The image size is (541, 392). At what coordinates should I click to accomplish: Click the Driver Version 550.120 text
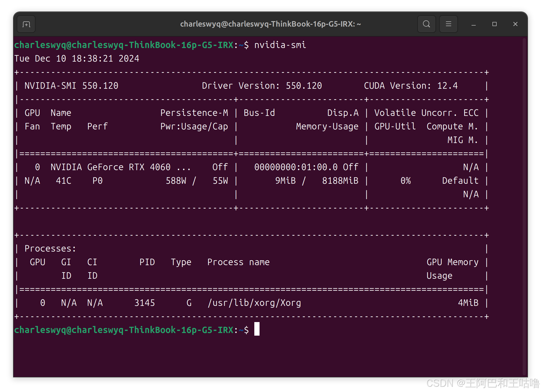(262, 86)
